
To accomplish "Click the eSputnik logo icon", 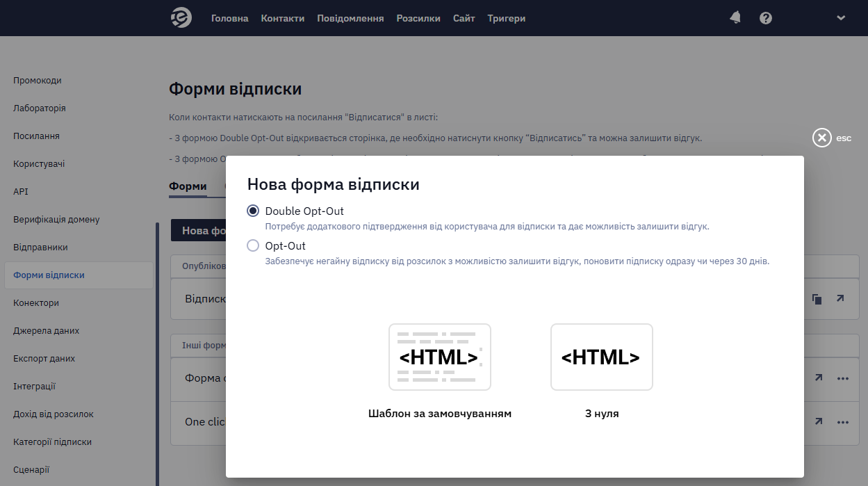I will (x=181, y=18).
